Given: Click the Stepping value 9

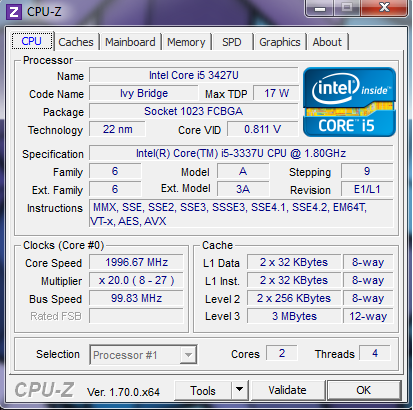Looking at the screenshot, I should (x=367, y=171).
